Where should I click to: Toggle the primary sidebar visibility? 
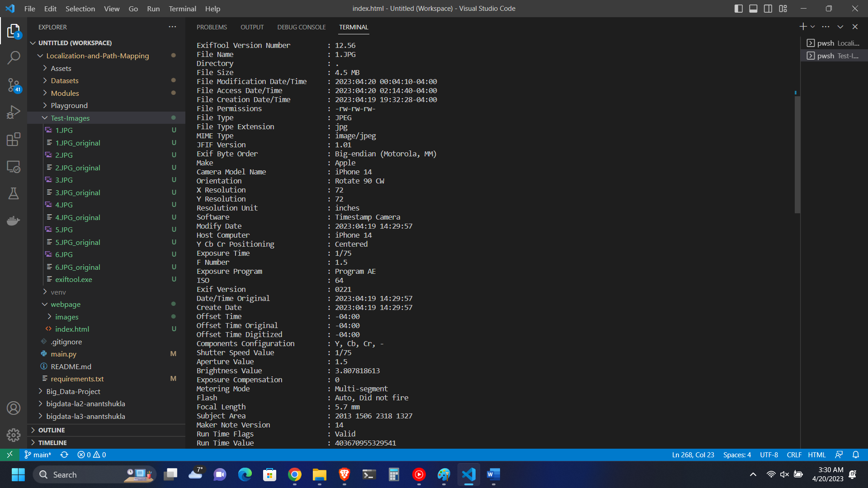(x=738, y=8)
